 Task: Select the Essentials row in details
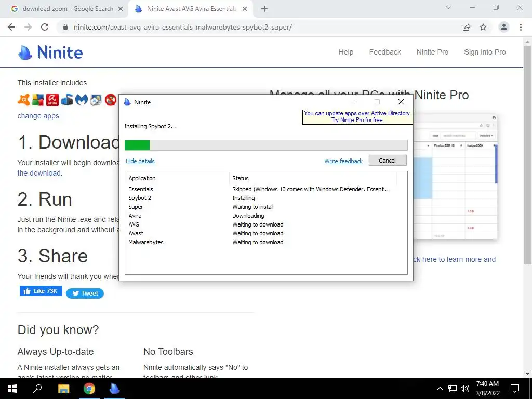click(265, 189)
